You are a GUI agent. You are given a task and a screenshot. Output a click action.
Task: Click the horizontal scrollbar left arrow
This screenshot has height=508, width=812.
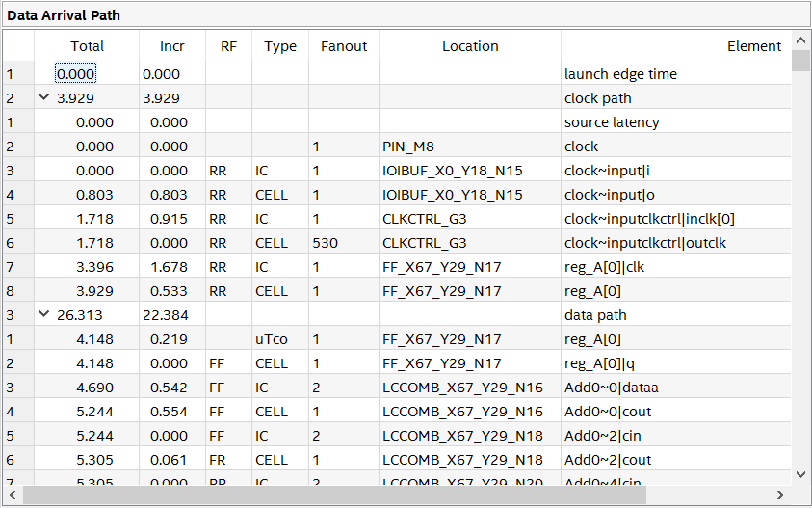click(13, 495)
